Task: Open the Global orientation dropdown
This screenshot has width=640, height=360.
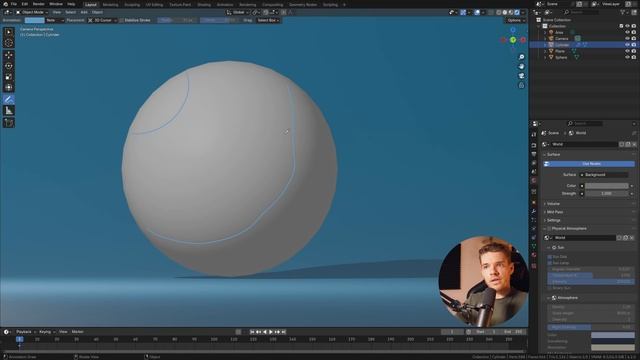Action: (238, 12)
